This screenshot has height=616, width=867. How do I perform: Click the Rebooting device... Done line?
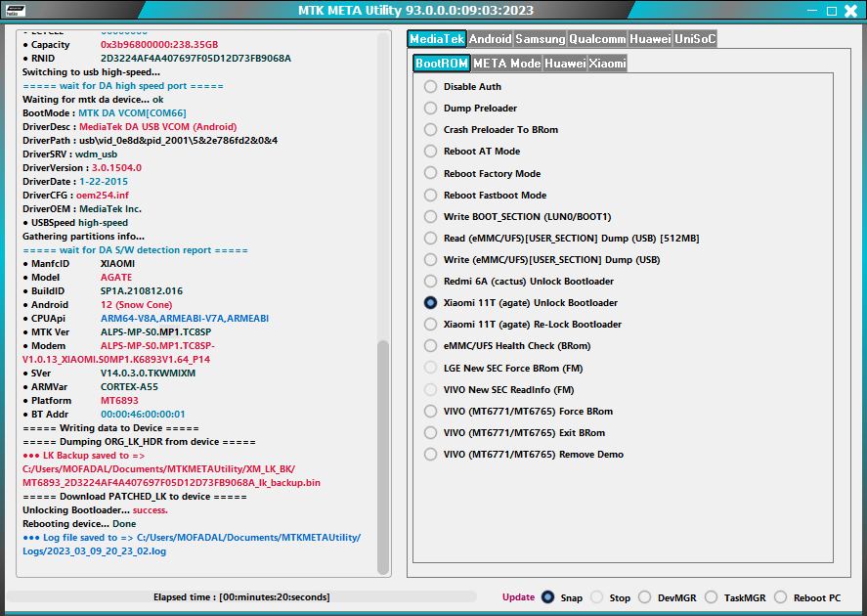click(79, 524)
